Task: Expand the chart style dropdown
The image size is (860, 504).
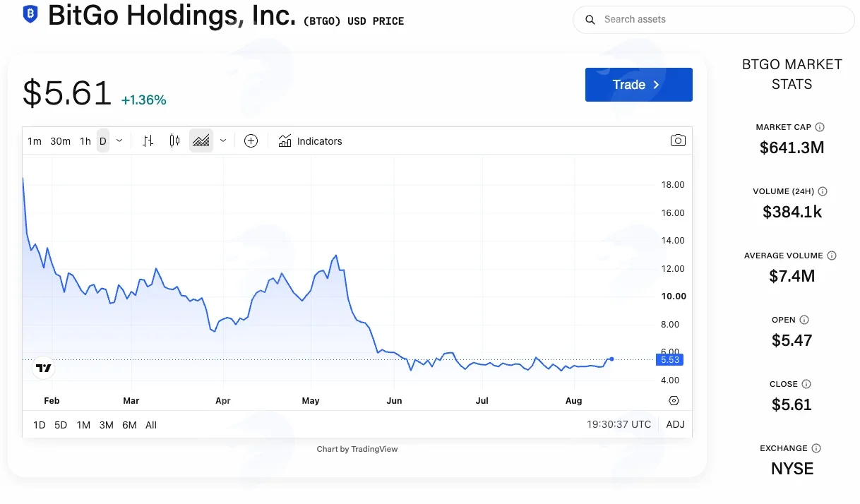Action: pyautogui.click(x=223, y=141)
